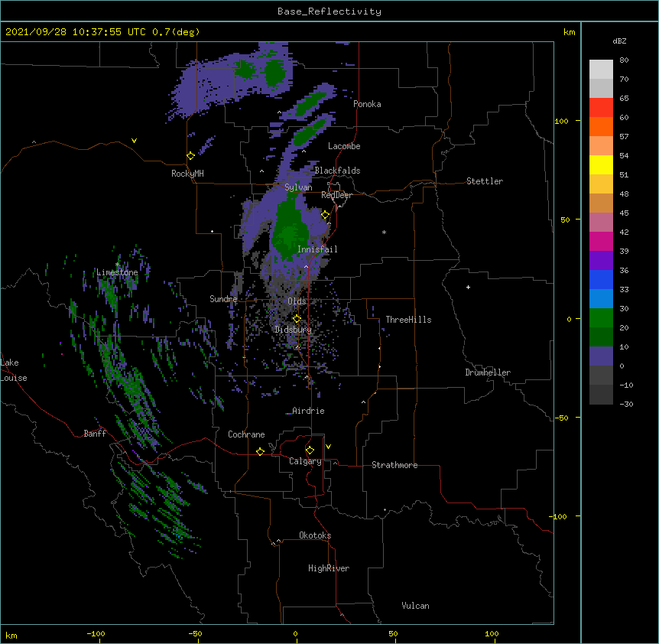This screenshot has width=659, height=644.
Task: Click the yellow V marker northeast of Calgary
Action: [328, 447]
